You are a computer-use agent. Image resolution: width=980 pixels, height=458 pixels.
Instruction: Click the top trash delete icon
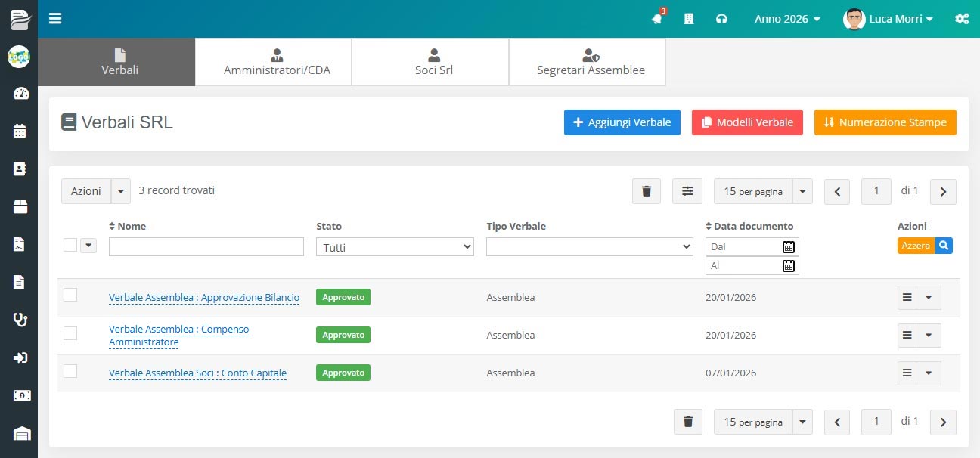(647, 191)
